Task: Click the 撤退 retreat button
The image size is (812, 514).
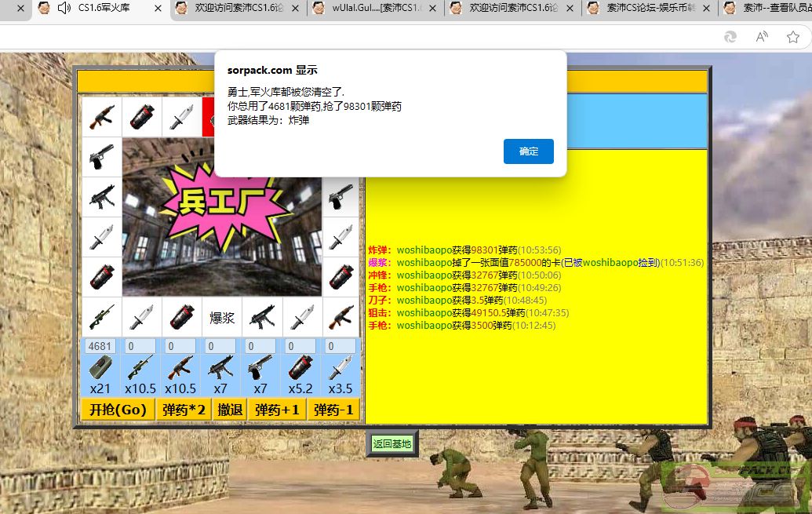Action: [230, 410]
